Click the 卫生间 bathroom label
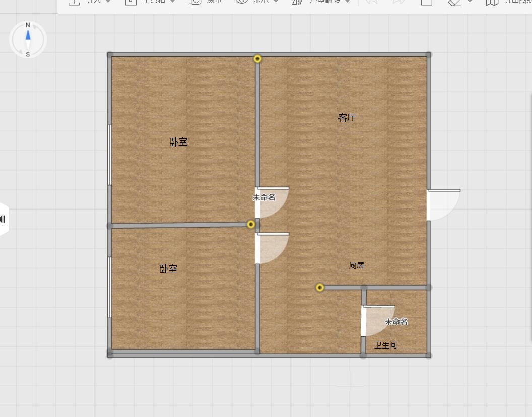532x417 pixels. tap(385, 345)
